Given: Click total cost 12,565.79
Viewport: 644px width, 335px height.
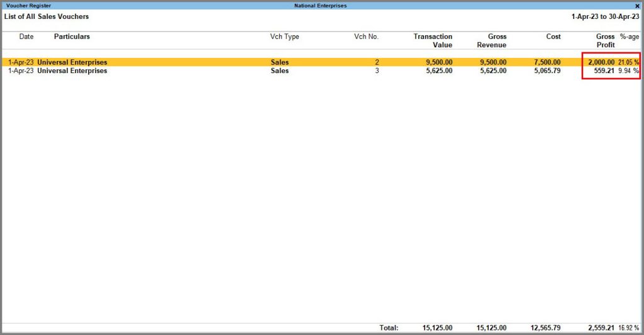Looking at the screenshot, I should pos(545,327).
